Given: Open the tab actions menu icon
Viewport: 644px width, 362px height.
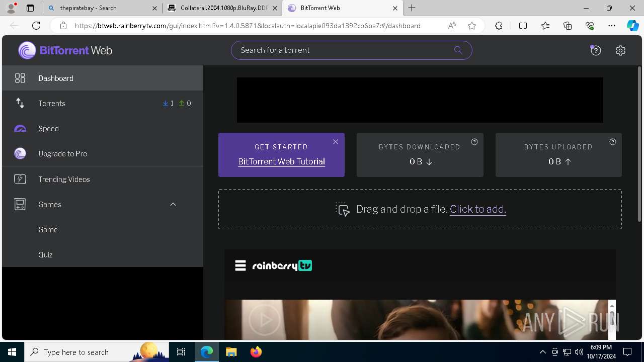Looking at the screenshot, I should pos(30,8).
